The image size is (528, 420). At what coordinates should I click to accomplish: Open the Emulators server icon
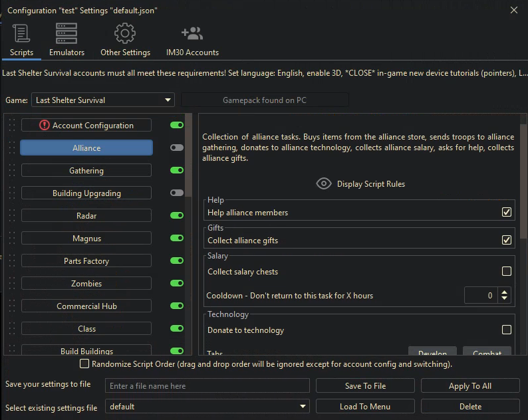pos(66,33)
